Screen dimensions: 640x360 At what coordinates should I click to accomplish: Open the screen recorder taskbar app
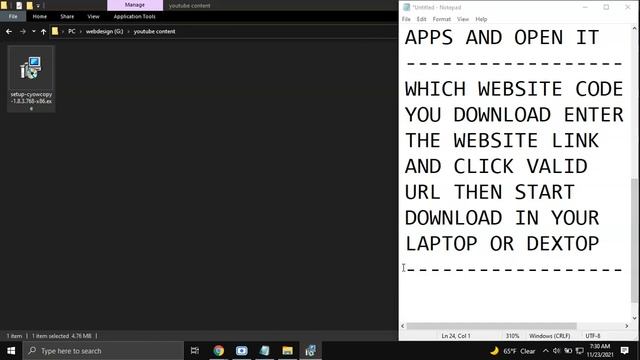pos(241,351)
